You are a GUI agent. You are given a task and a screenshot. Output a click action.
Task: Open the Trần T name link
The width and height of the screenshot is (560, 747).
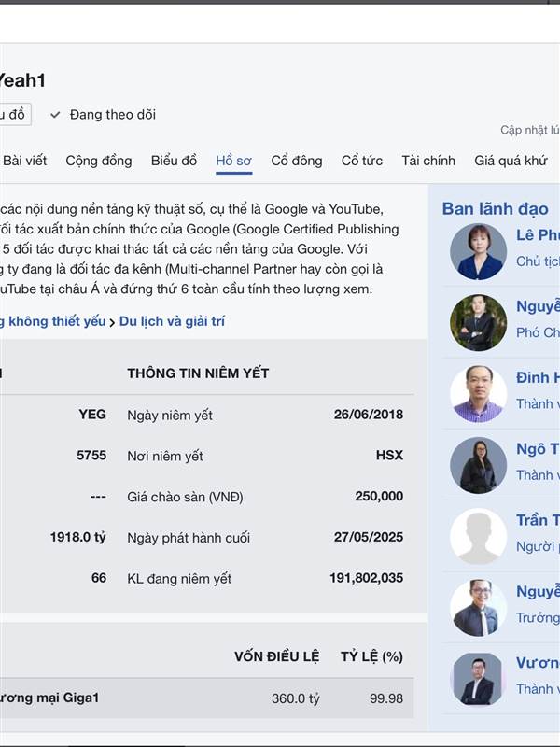coord(538,520)
